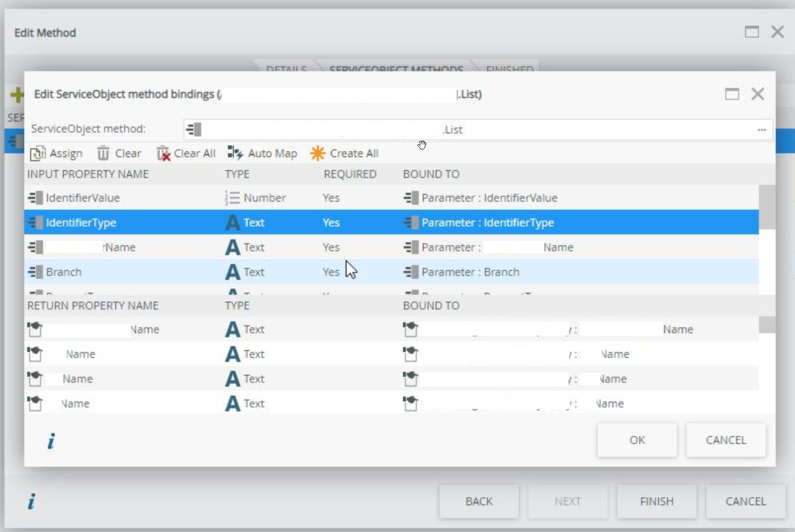Click the Parameter : Branch binding icon
Image resolution: width=795 pixels, height=532 pixels.
tap(411, 272)
